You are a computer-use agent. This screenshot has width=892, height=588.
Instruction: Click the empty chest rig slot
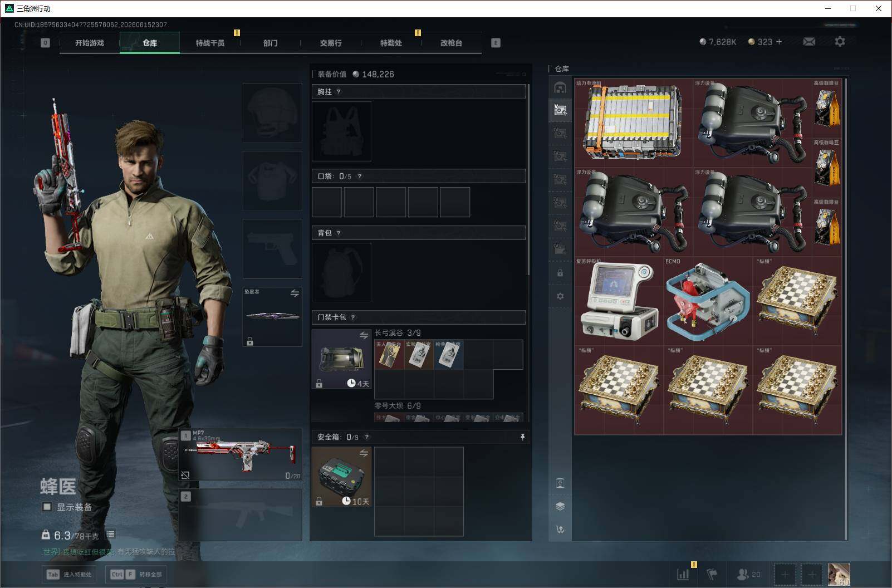tap(341, 131)
